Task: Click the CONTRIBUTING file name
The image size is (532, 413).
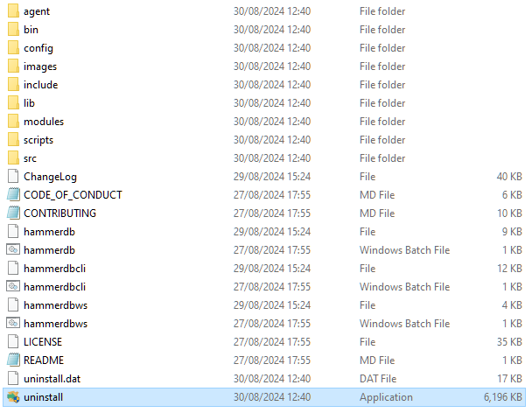Action: pyautogui.click(x=59, y=213)
